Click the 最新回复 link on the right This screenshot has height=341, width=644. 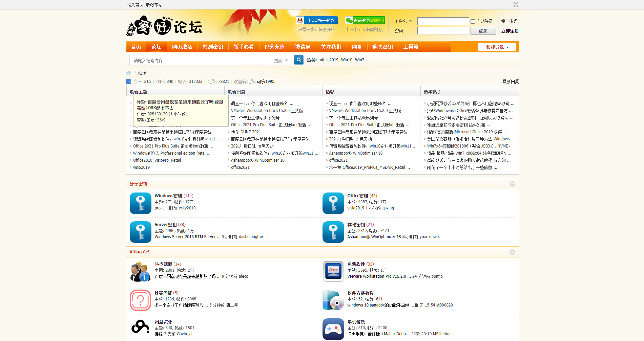511,82
